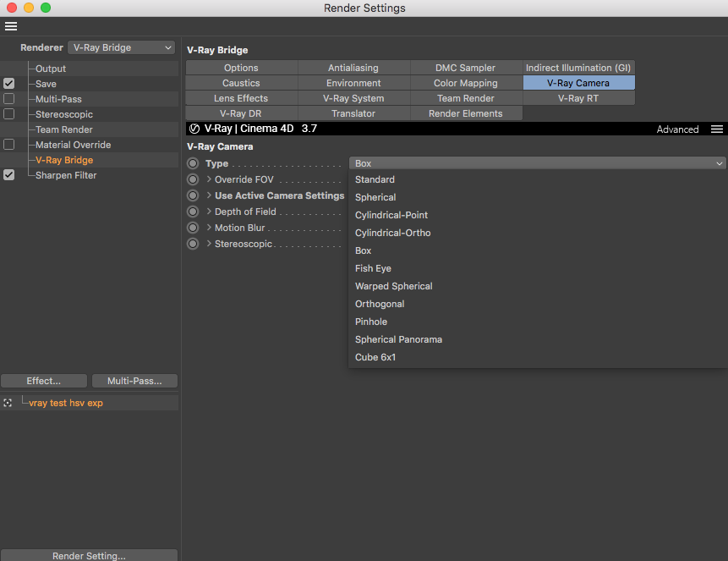Choose Spherical camera type
This screenshot has width=728, height=561.
pyautogui.click(x=538, y=197)
